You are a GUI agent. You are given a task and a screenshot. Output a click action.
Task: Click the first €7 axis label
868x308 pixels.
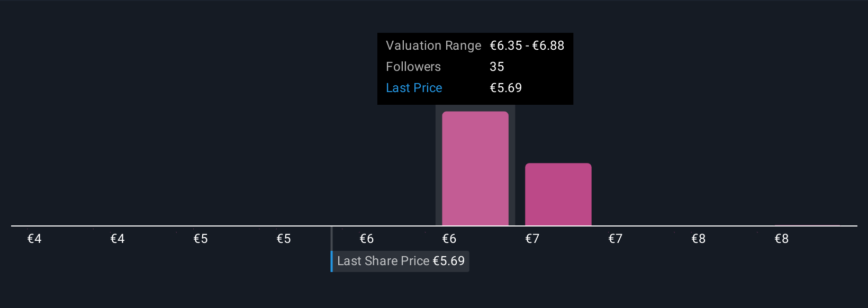click(532, 239)
